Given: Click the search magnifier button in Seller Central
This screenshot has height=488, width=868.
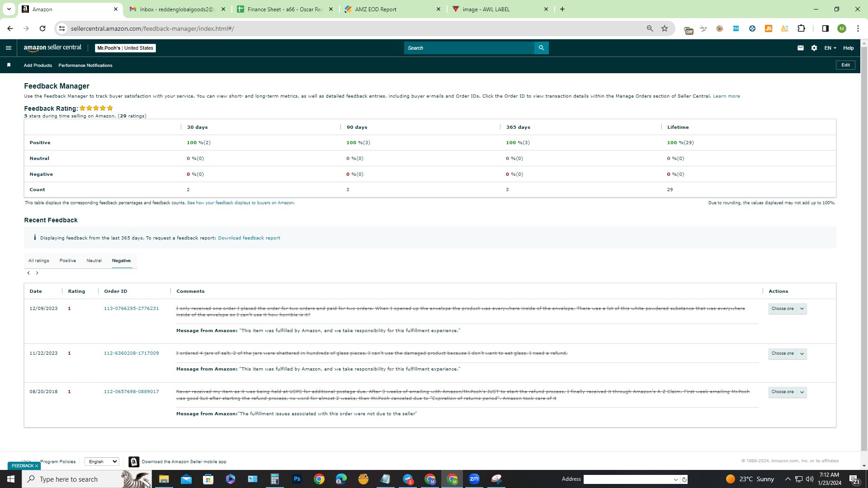Looking at the screenshot, I should (x=541, y=48).
